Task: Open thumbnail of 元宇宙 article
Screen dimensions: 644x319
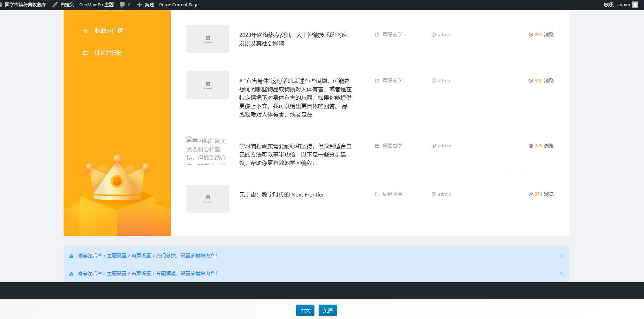Action: click(x=208, y=199)
